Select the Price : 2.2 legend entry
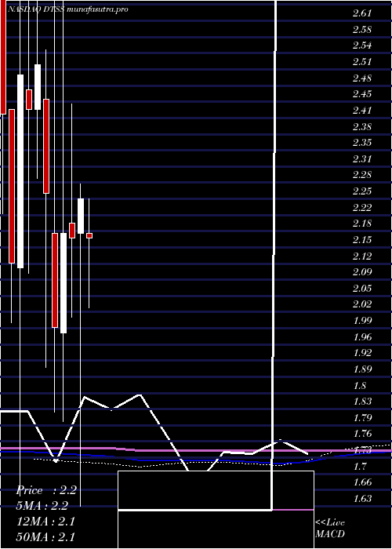Screen dimensions: 392x549 46,490
